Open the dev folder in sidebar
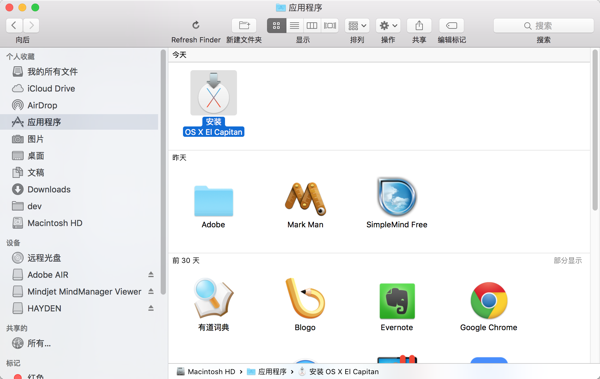Image resolution: width=600 pixels, height=379 pixels. 79,206
